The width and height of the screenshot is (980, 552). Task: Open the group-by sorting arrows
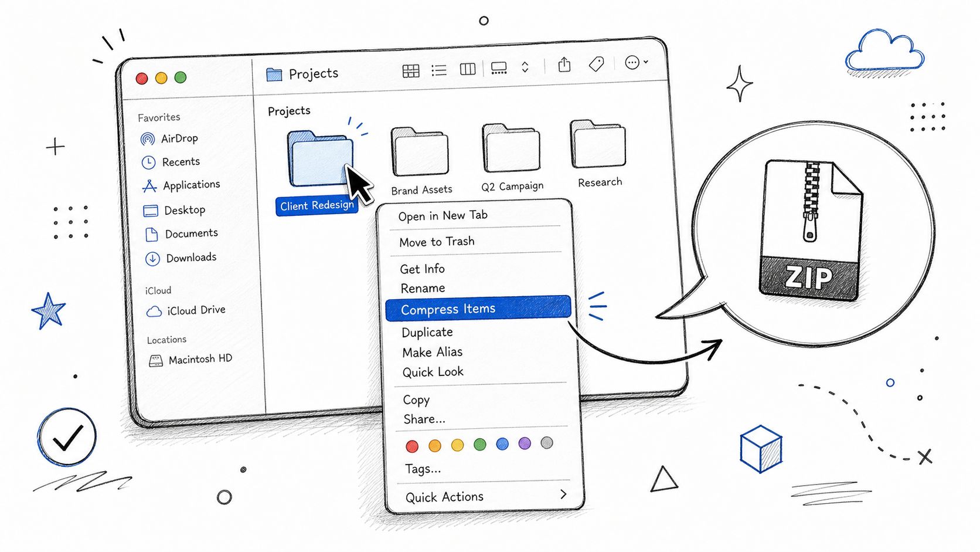[525, 67]
